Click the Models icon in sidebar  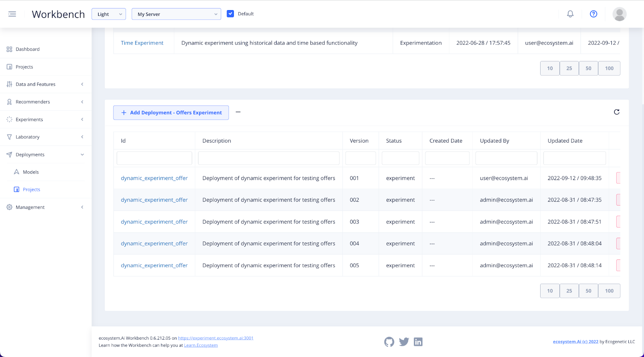pyautogui.click(x=17, y=172)
